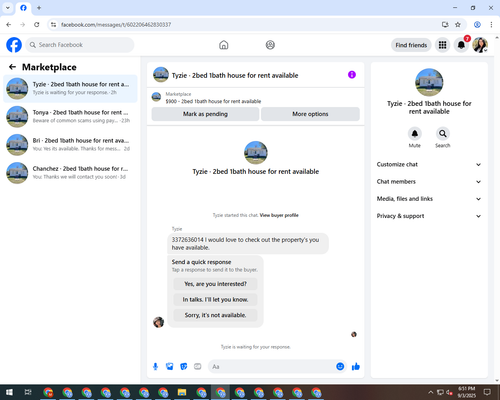Open the Menu grid icon
This screenshot has width=500, height=400.
coord(442,45)
